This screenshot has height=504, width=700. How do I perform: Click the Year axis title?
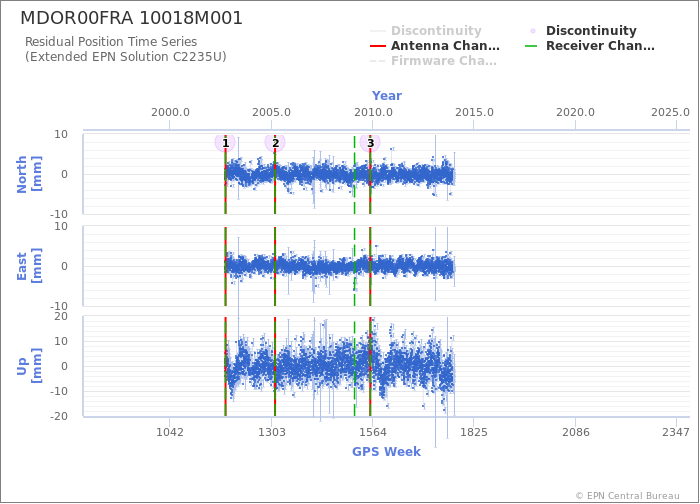coord(387,96)
